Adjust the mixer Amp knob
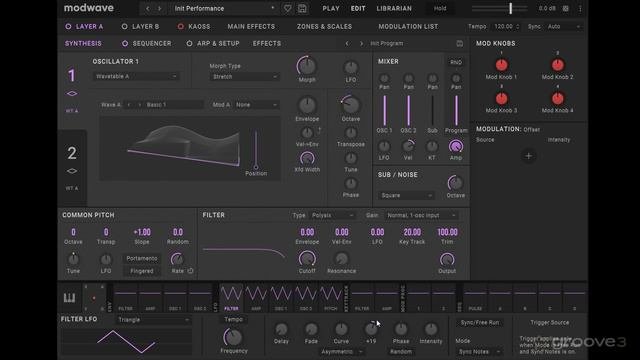 (x=456, y=146)
